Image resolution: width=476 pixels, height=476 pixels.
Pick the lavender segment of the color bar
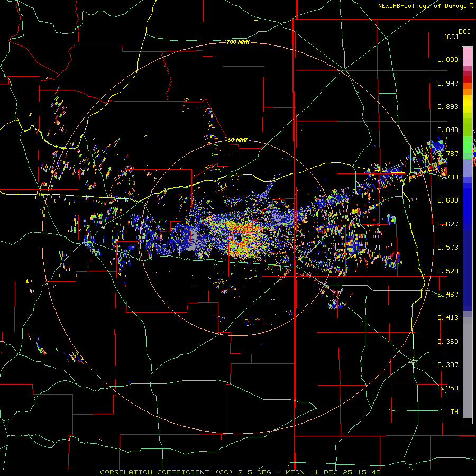pos(467,168)
